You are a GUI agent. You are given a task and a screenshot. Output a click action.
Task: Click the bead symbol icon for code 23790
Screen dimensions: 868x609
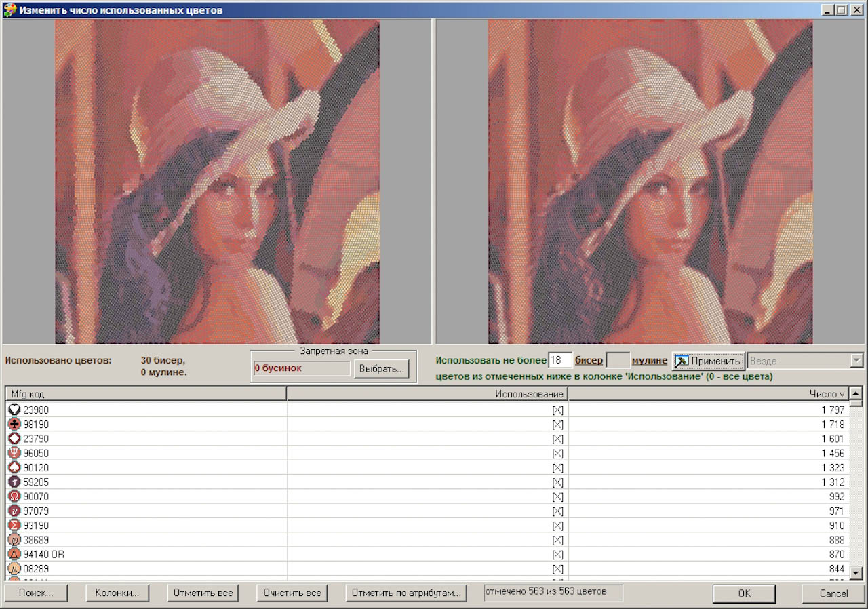(x=15, y=439)
